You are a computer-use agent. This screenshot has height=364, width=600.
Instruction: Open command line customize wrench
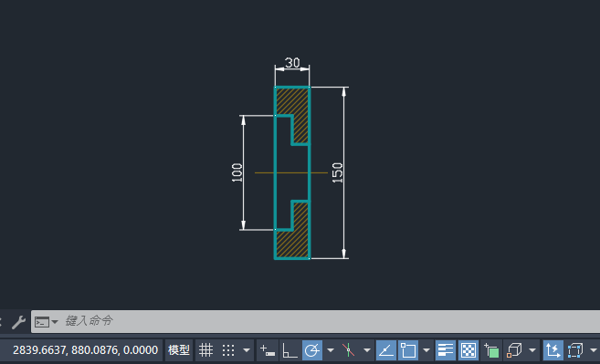click(x=18, y=322)
